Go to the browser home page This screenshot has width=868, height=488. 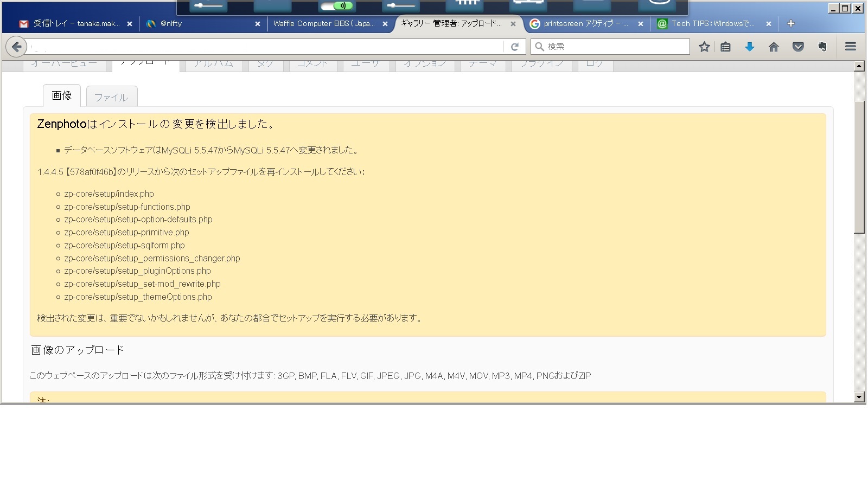774,47
